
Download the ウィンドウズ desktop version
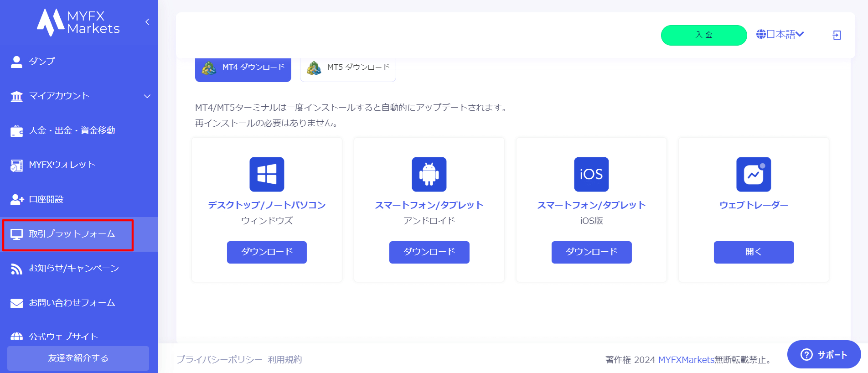(x=267, y=252)
